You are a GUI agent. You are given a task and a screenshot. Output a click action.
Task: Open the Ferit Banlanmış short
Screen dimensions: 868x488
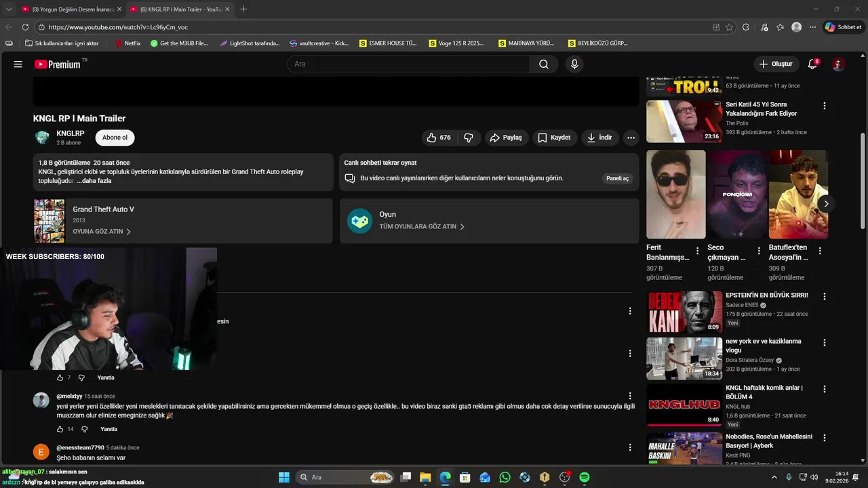(676, 195)
